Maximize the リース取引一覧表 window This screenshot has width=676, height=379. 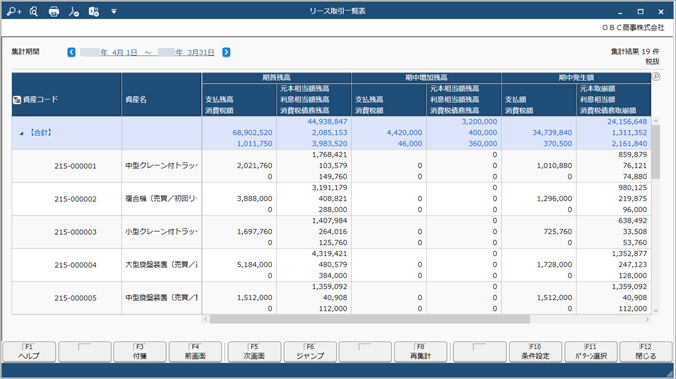[641, 12]
